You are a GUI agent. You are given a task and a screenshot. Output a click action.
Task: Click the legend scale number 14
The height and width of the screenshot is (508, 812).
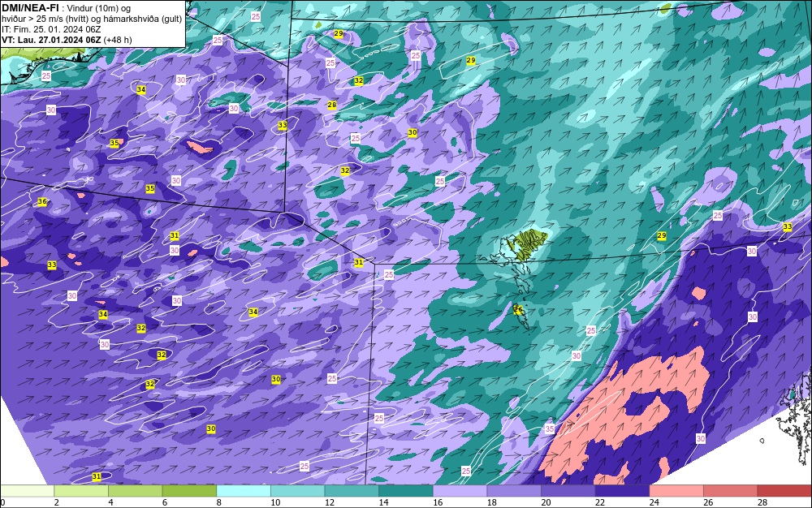pyautogui.click(x=383, y=502)
